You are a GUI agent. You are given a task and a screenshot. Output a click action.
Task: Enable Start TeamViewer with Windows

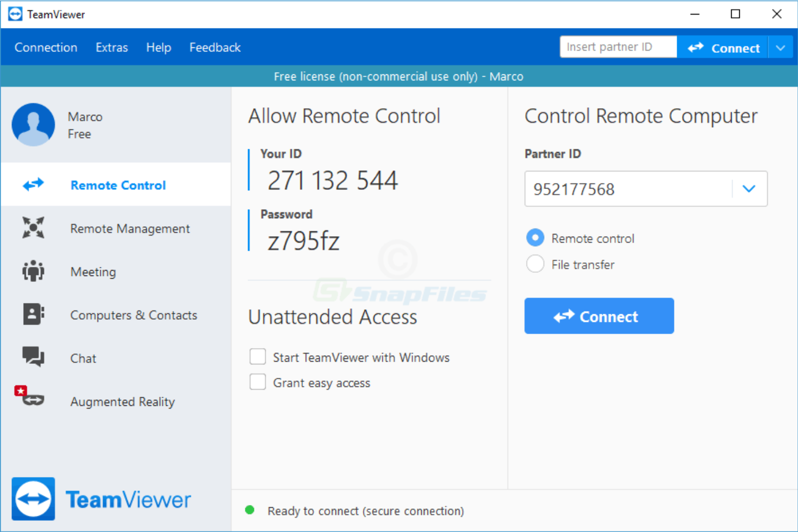[x=258, y=356]
